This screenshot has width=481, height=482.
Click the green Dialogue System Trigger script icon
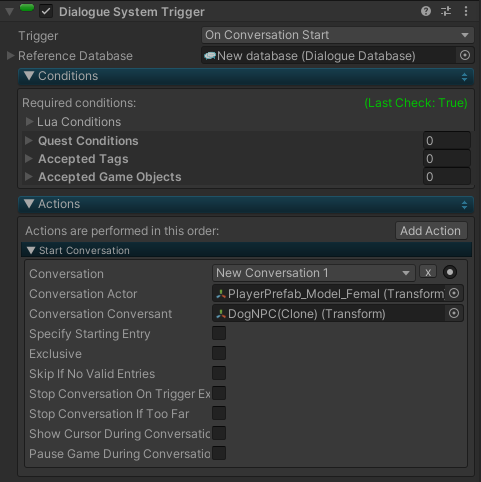(27, 8)
